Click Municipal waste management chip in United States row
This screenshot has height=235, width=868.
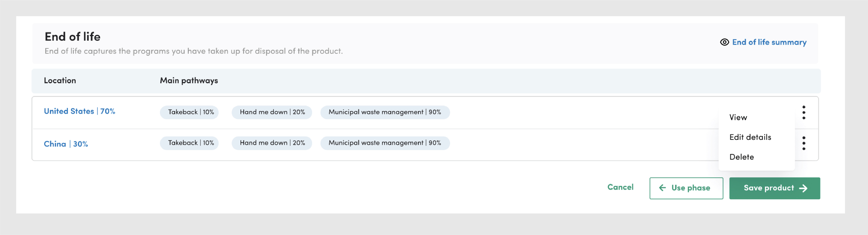tap(385, 112)
